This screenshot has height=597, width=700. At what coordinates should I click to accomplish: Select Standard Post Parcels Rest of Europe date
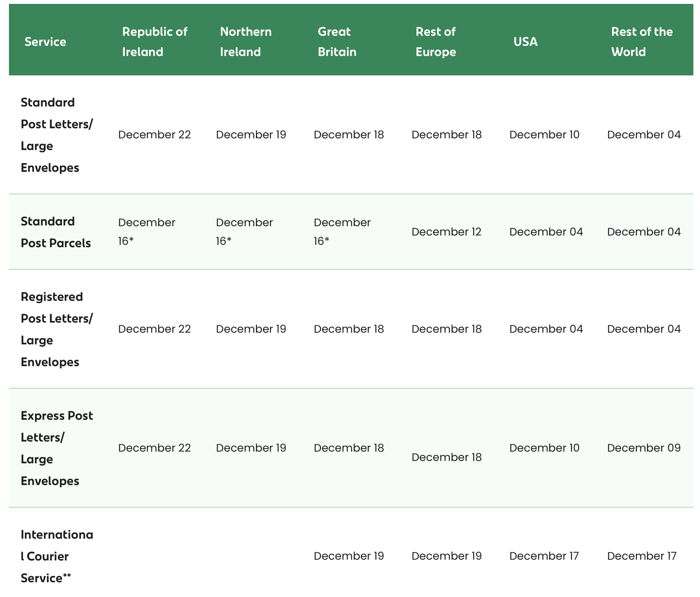(x=446, y=232)
